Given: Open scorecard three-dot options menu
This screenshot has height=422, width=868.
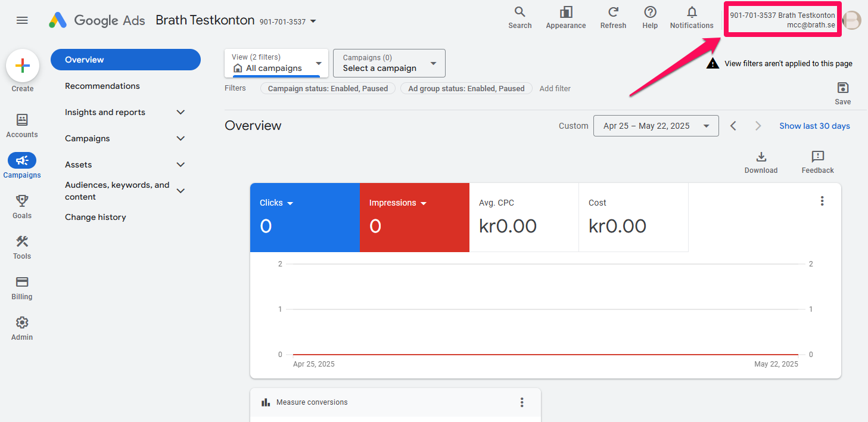Looking at the screenshot, I should tap(822, 201).
